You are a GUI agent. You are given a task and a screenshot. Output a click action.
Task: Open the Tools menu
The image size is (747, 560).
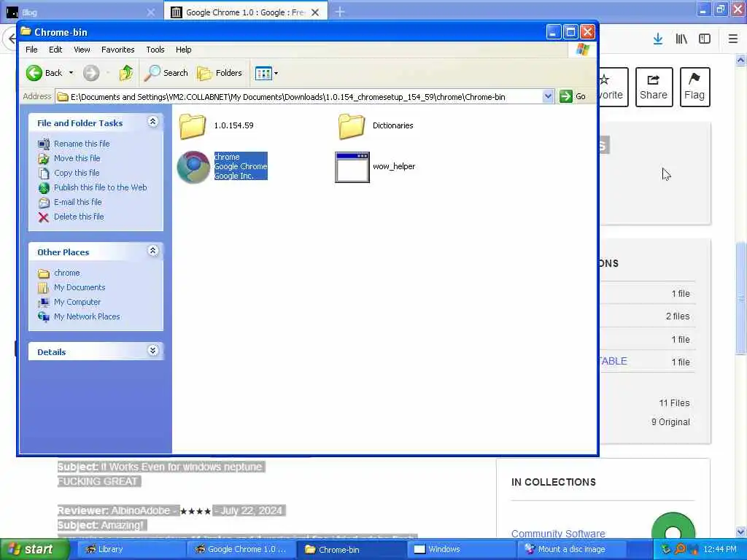(x=155, y=50)
